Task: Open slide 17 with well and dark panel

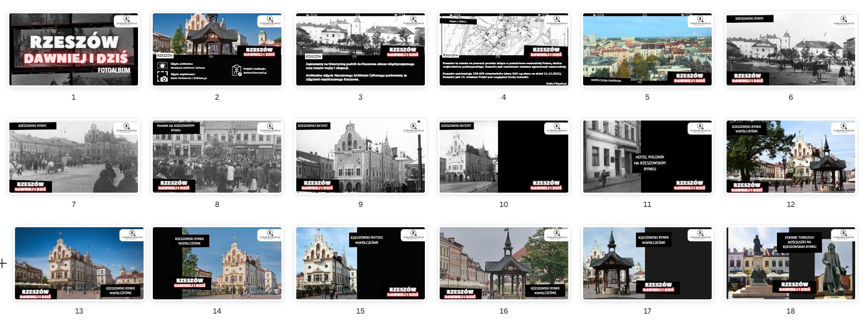Action: (x=647, y=263)
